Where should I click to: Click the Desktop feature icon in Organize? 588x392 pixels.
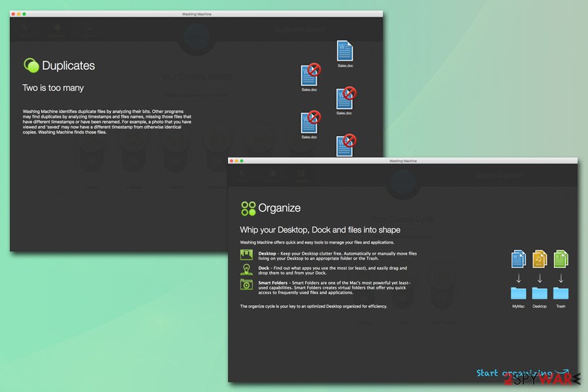(x=246, y=255)
